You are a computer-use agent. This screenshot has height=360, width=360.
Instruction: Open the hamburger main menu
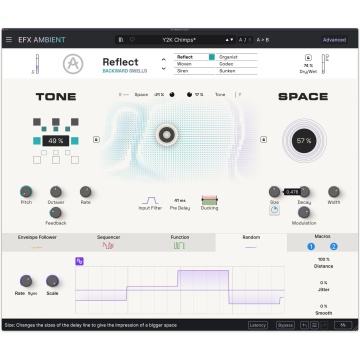tap(9, 40)
